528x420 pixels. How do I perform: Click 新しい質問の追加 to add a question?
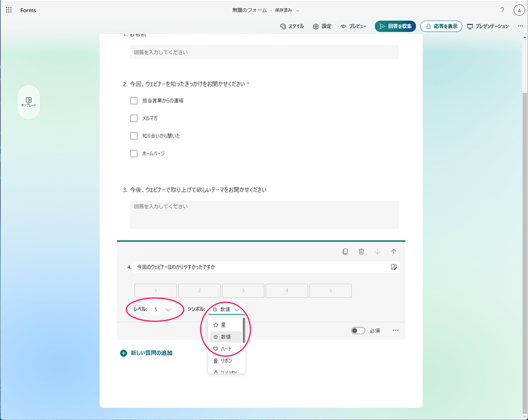(151, 353)
